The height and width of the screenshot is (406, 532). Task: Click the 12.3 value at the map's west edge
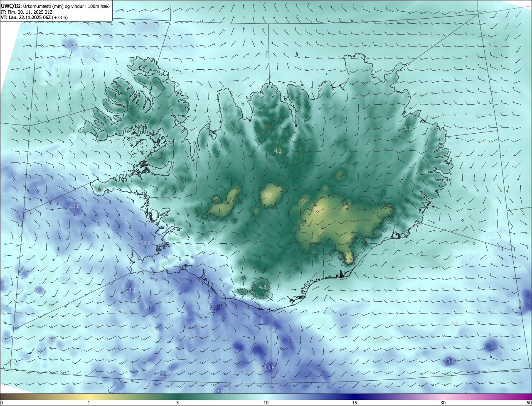(21, 216)
